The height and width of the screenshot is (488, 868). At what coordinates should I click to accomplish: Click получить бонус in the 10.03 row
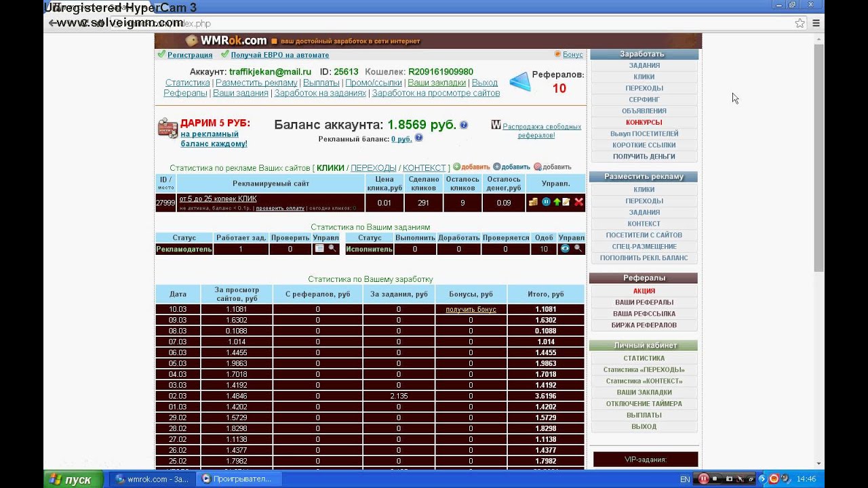471,309
